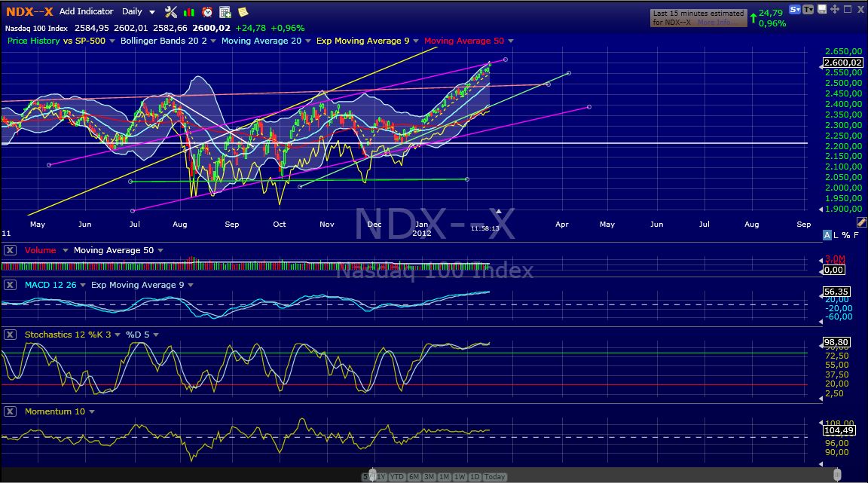
Task: Click the 0,00 volume value label
Action: tap(833, 271)
